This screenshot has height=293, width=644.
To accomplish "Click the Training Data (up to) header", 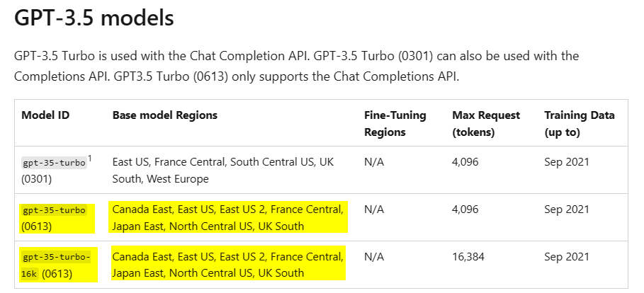I will click(x=579, y=124).
